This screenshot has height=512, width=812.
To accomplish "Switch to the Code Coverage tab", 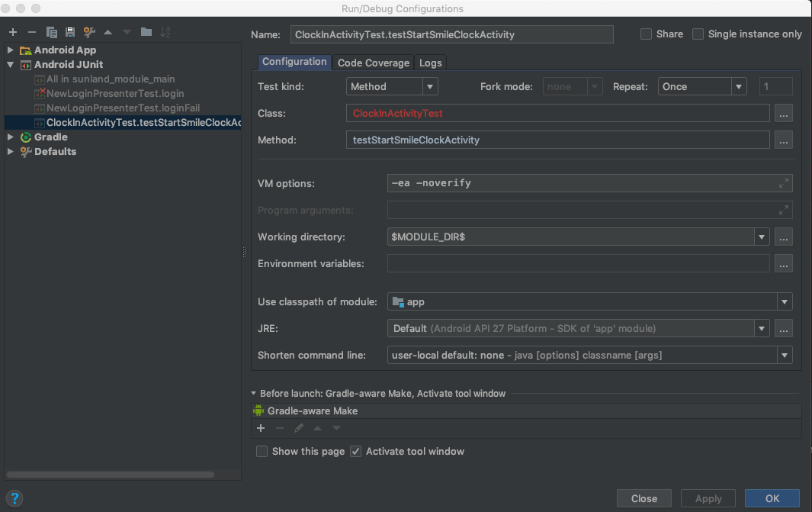I will click(x=374, y=63).
